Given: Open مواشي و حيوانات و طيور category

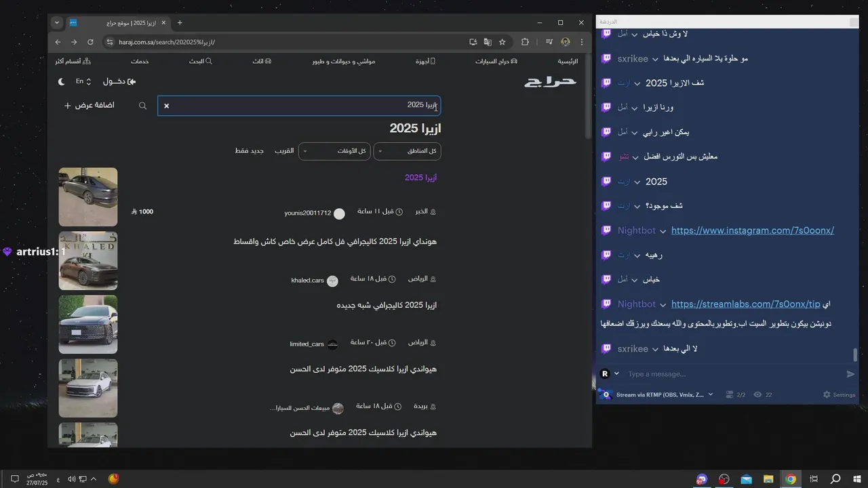Looking at the screenshot, I should (x=344, y=61).
